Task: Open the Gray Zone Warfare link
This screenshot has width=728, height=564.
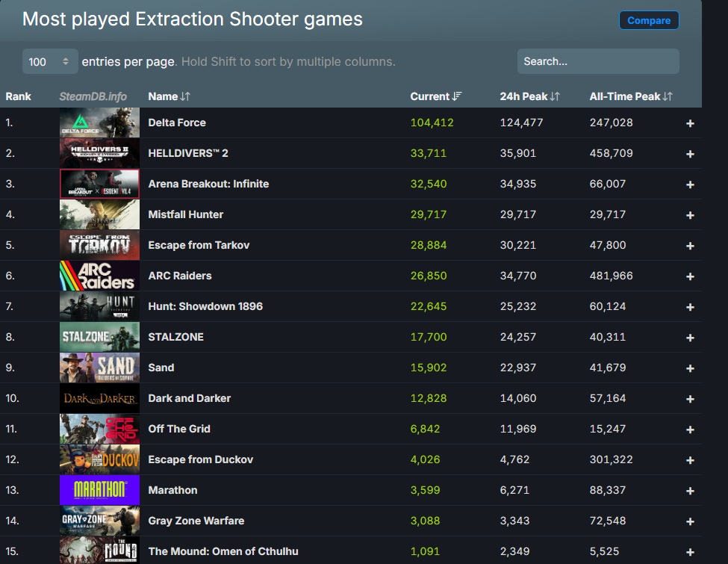Action: pyautogui.click(x=196, y=521)
